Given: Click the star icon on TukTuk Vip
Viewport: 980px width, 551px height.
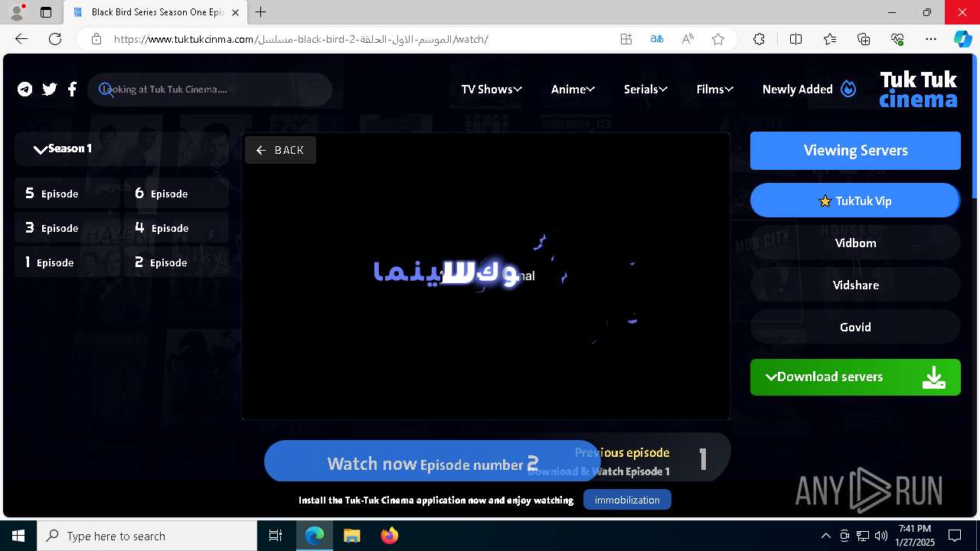Looking at the screenshot, I should [x=825, y=201].
